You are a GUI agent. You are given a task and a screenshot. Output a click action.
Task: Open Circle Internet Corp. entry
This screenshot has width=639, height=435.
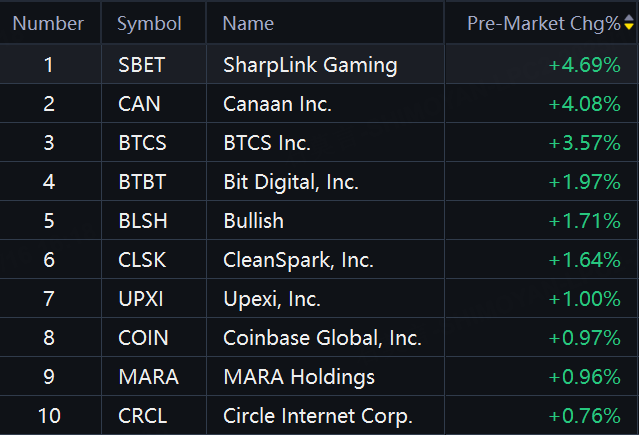click(318, 416)
